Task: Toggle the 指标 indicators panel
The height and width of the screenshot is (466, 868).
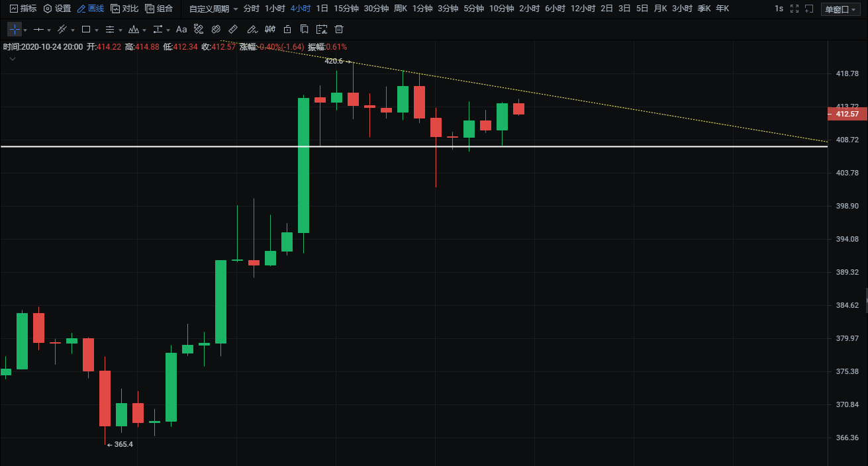Action: 23,9
